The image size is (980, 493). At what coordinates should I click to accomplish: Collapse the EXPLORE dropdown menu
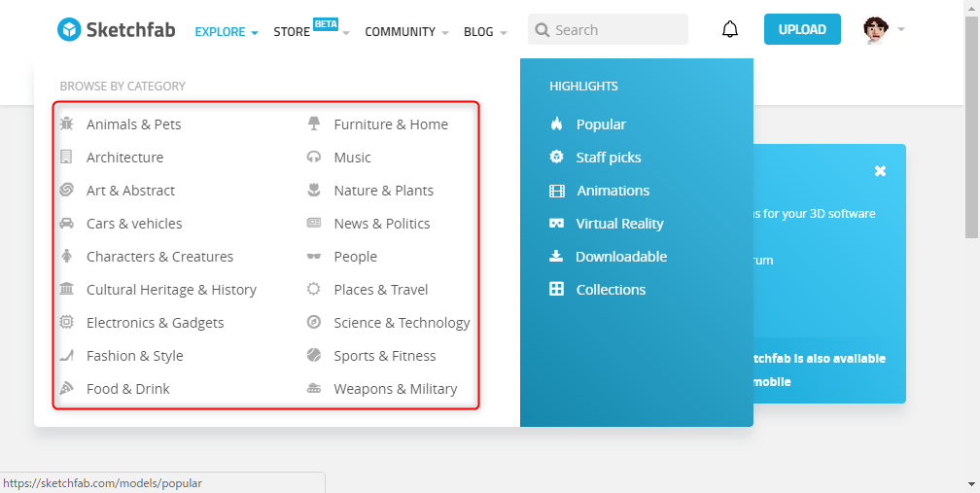pos(255,33)
